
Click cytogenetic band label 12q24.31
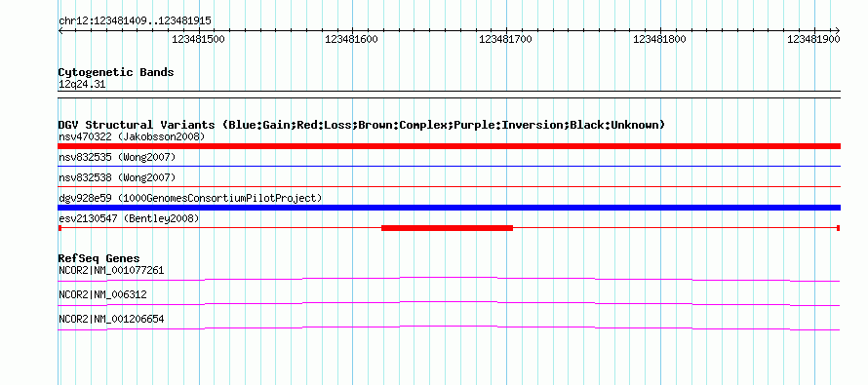click(x=82, y=85)
